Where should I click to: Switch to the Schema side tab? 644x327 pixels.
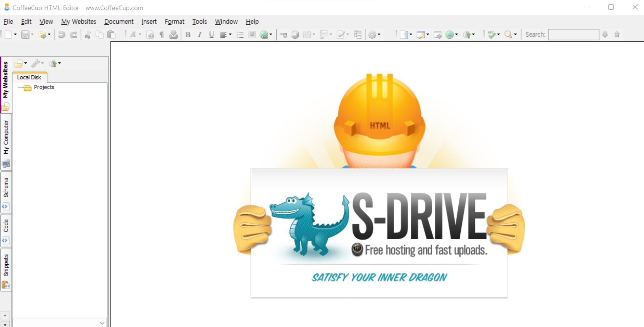[x=6, y=192]
